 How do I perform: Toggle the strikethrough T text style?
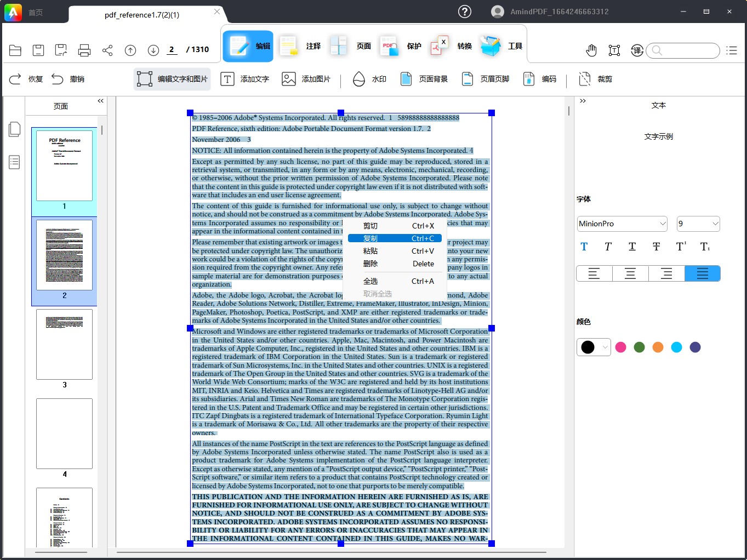pos(656,247)
